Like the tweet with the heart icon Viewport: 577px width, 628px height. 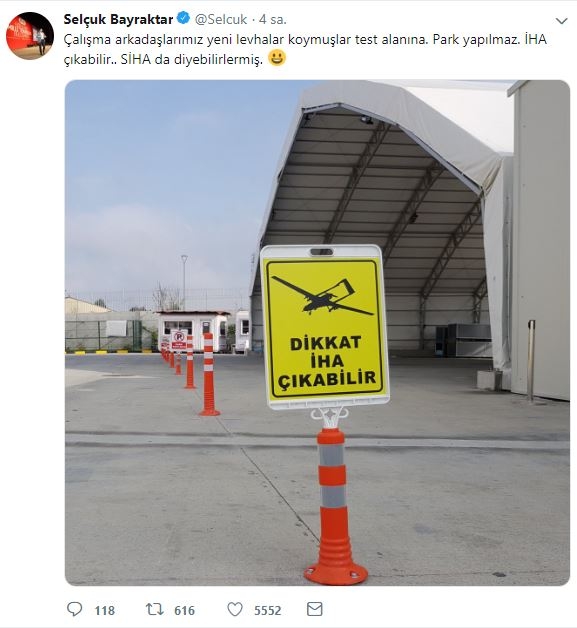[235, 610]
